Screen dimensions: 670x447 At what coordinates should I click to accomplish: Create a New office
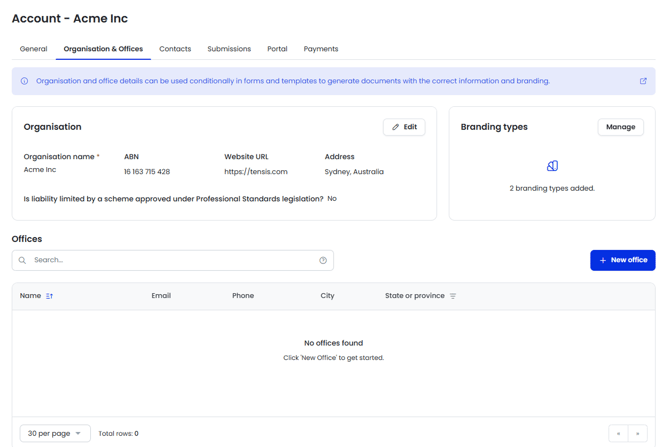622,260
